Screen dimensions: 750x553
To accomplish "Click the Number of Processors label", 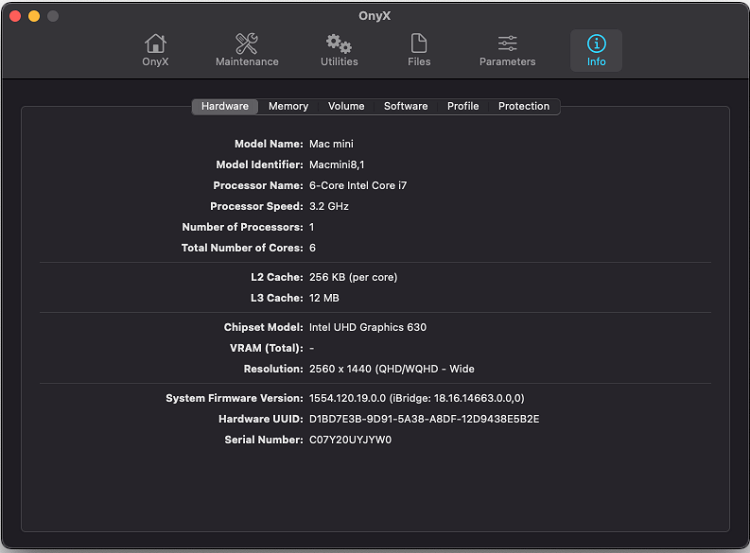I will (243, 227).
